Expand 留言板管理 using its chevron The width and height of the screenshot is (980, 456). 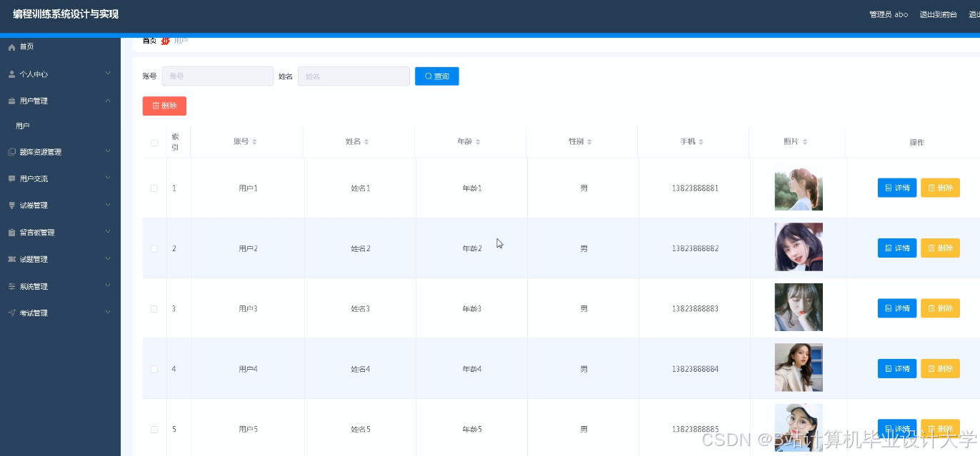(x=108, y=232)
